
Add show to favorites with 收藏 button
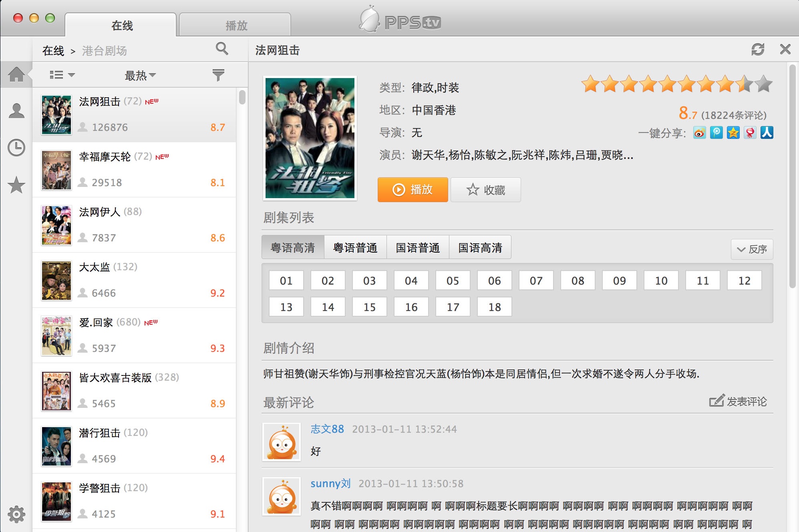[x=485, y=189]
